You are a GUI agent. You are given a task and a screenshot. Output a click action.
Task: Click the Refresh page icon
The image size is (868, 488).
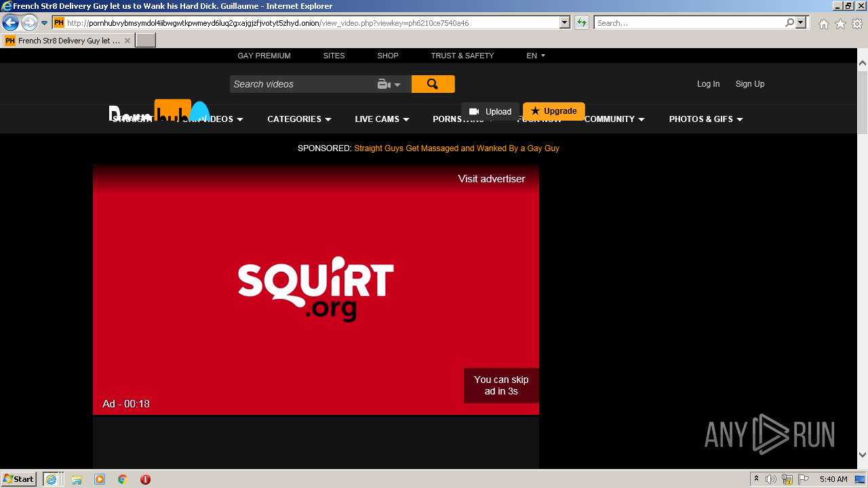point(582,23)
